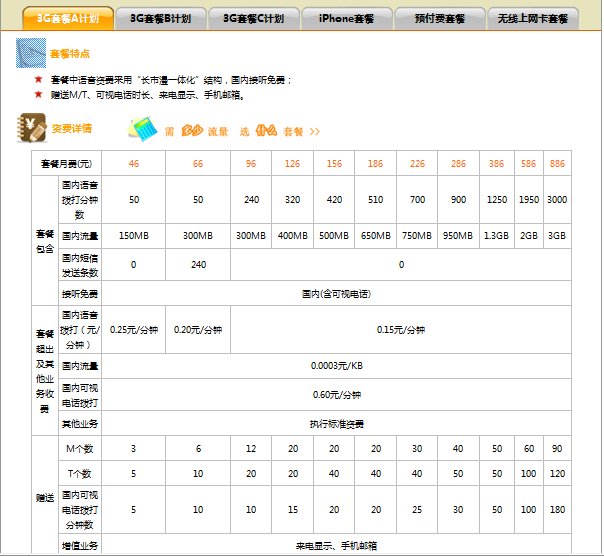The height and width of the screenshot is (556, 604).
Task: Select the 0.0003元/KB overage data rate
Action: [x=337, y=366]
